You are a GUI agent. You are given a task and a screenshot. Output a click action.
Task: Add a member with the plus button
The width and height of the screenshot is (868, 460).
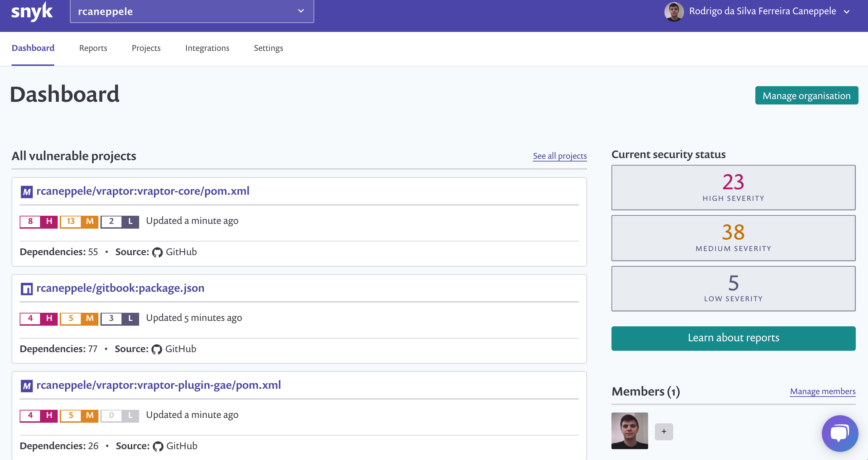pyautogui.click(x=664, y=432)
